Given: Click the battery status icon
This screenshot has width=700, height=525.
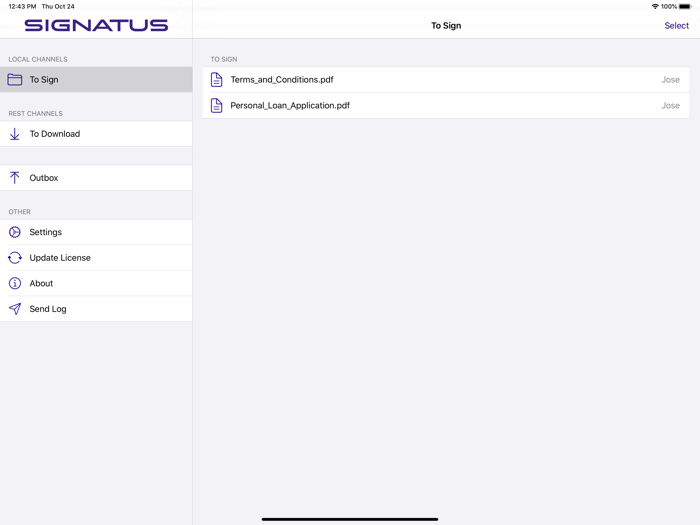Looking at the screenshot, I should [x=685, y=6].
